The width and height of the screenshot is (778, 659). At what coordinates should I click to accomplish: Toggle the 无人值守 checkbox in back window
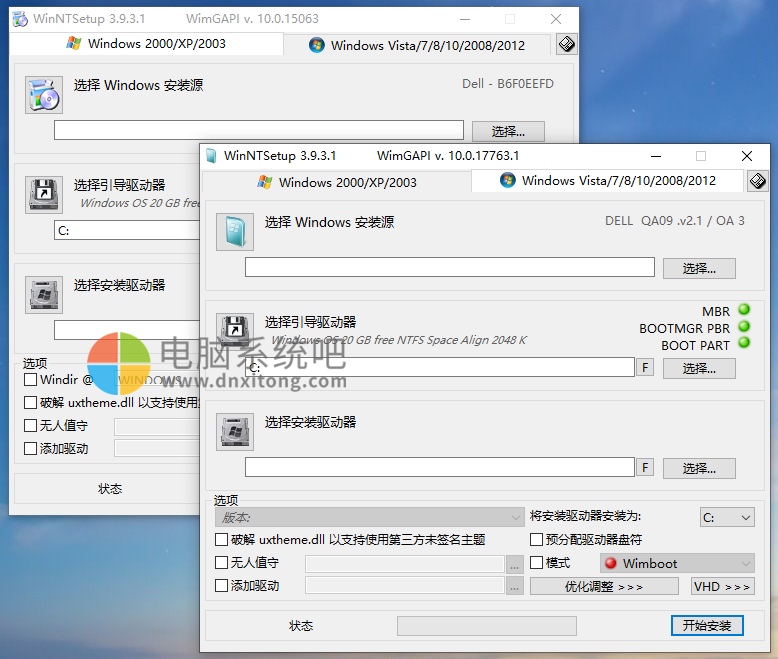pos(30,425)
